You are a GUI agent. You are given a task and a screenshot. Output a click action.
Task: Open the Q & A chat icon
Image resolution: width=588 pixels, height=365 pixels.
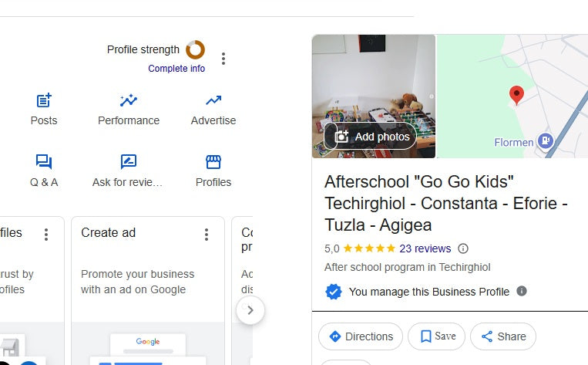(x=44, y=162)
